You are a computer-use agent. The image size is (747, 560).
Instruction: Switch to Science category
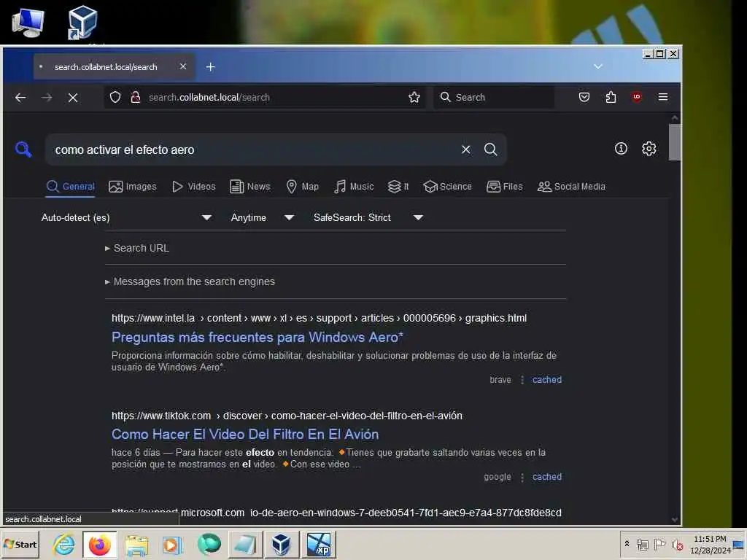(x=447, y=186)
